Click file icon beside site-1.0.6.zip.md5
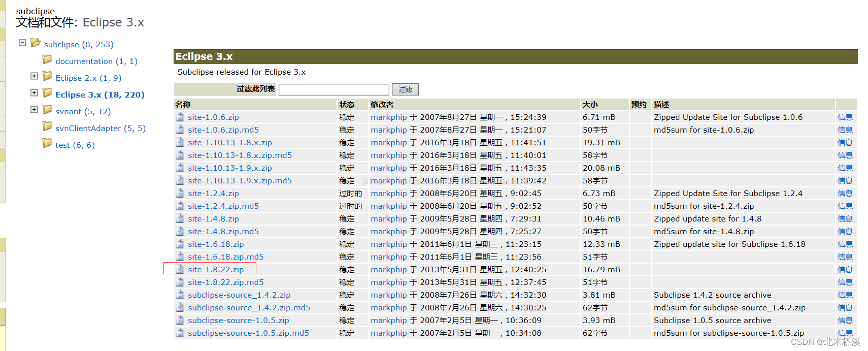Screen dimensions: 868x351 click(180, 130)
